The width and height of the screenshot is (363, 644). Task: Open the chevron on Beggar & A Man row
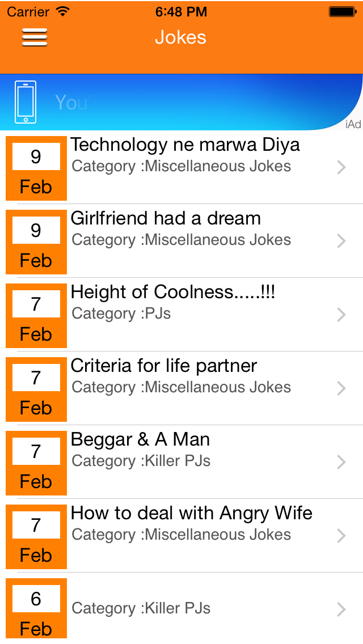click(341, 462)
